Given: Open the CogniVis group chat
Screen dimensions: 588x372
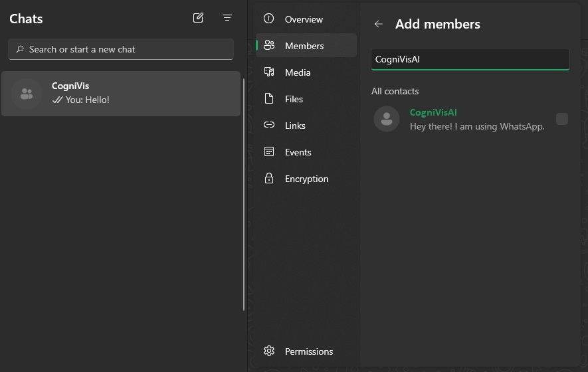Looking at the screenshot, I should pyautogui.click(x=121, y=94).
